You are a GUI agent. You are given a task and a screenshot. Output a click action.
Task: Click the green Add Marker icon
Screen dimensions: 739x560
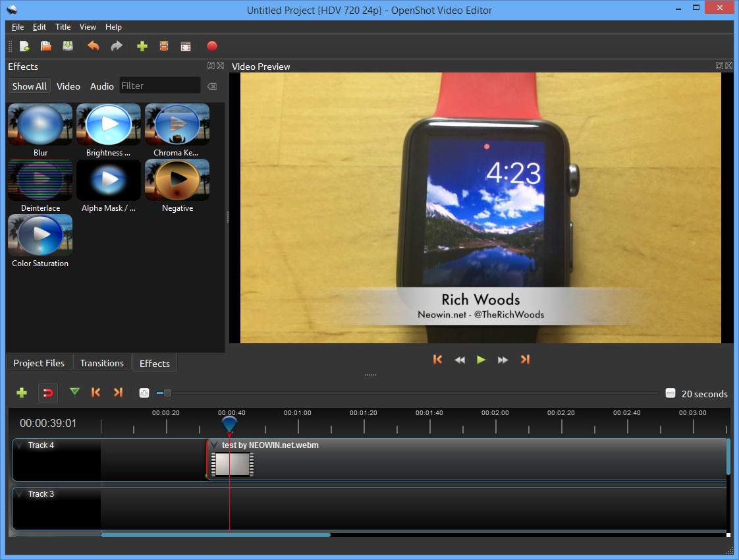[x=74, y=392]
